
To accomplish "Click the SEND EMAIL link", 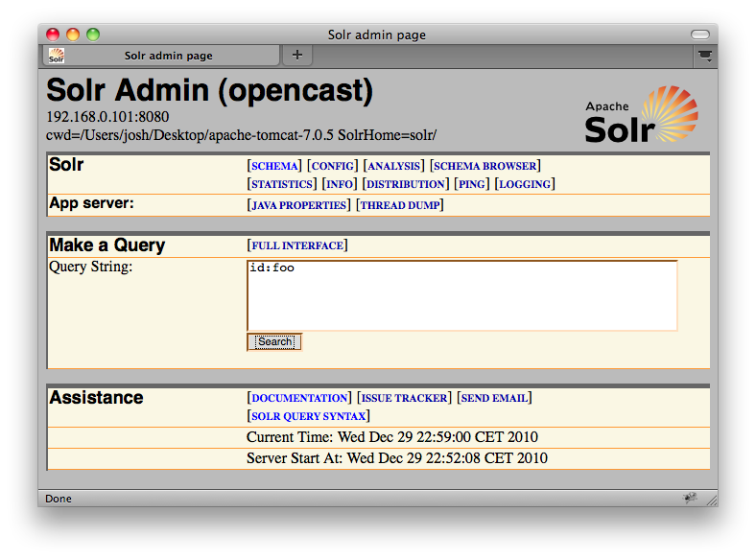I will point(494,398).
